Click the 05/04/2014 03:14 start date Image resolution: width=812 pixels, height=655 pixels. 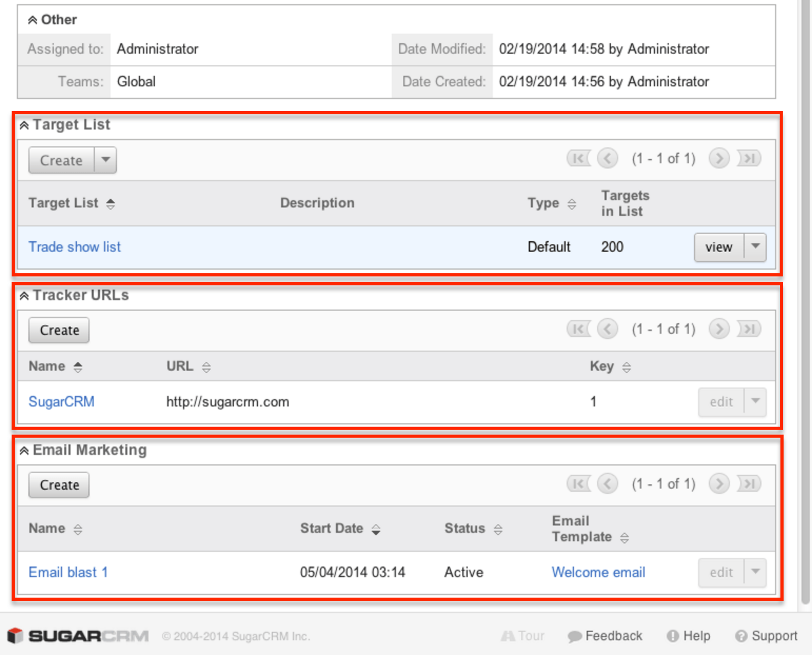click(x=353, y=572)
